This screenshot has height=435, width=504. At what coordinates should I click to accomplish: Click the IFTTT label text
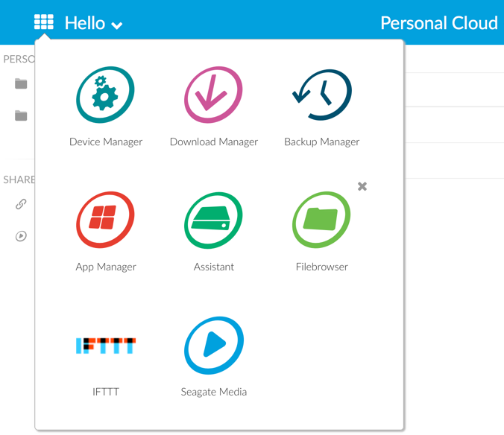(x=106, y=392)
